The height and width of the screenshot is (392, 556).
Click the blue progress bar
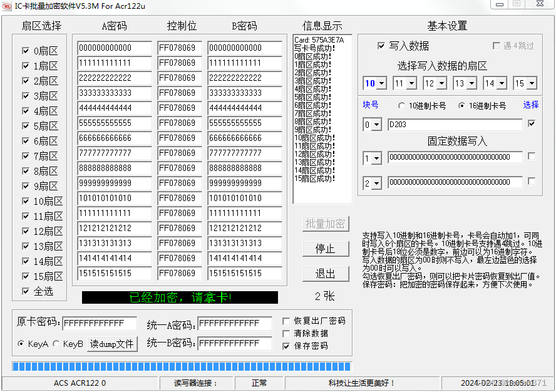[182, 366]
